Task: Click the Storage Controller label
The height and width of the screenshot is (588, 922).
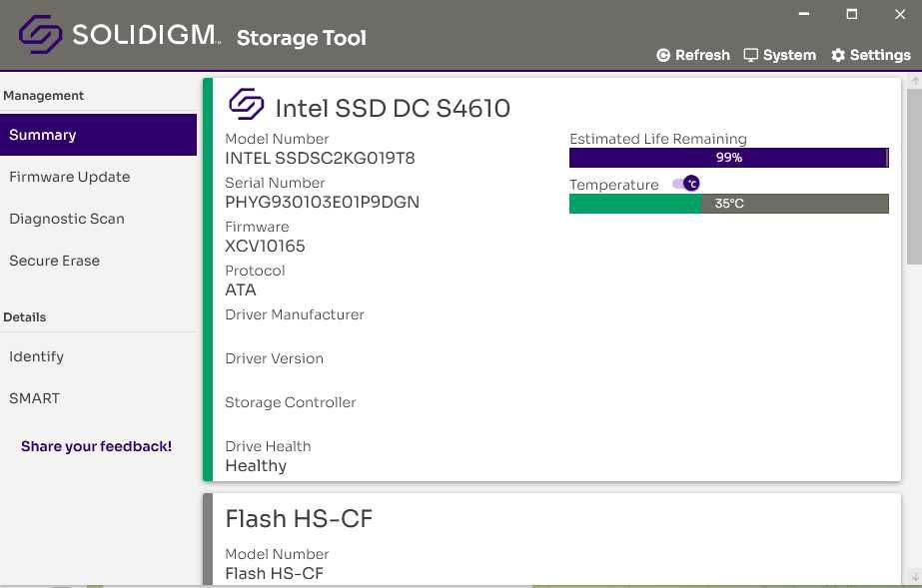Action: coord(291,402)
